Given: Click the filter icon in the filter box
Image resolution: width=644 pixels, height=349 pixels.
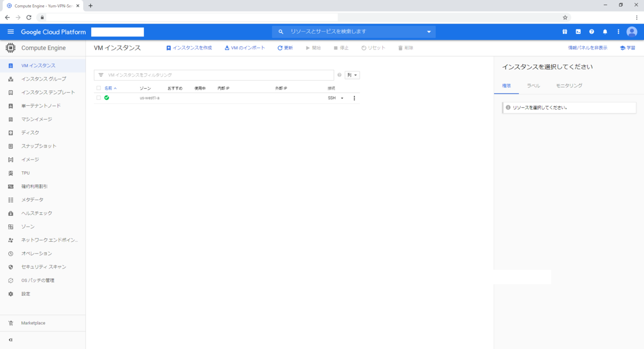Looking at the screenshot, I should point(101,75).
